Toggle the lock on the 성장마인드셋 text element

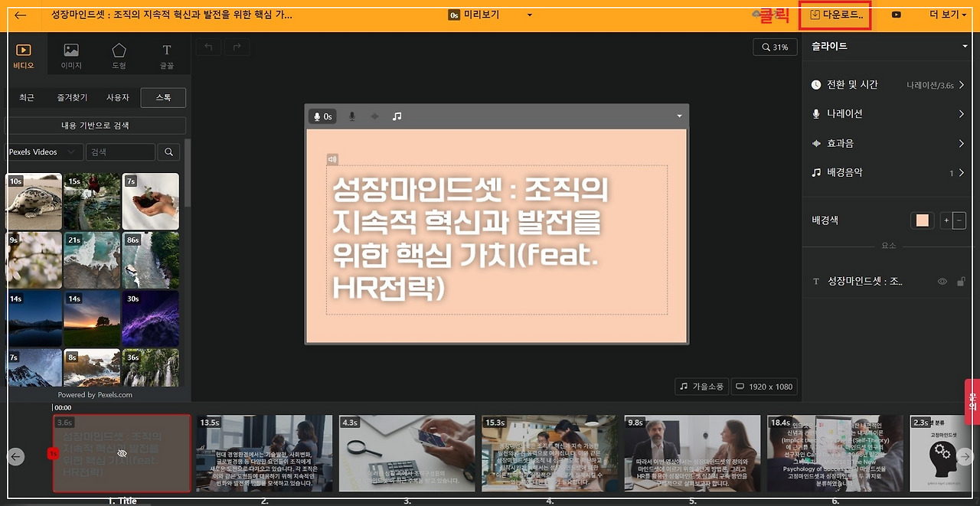click(x=962, y=281)
